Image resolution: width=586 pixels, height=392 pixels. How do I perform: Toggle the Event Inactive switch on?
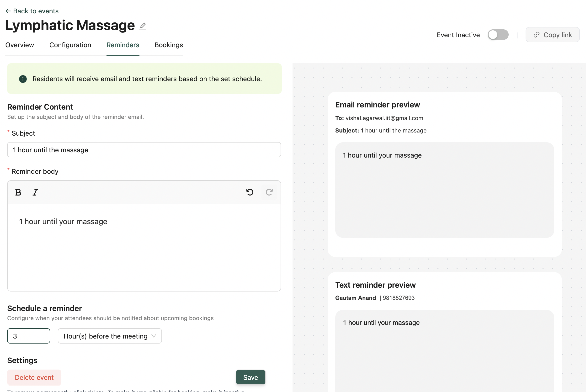(x=498, y=35)
